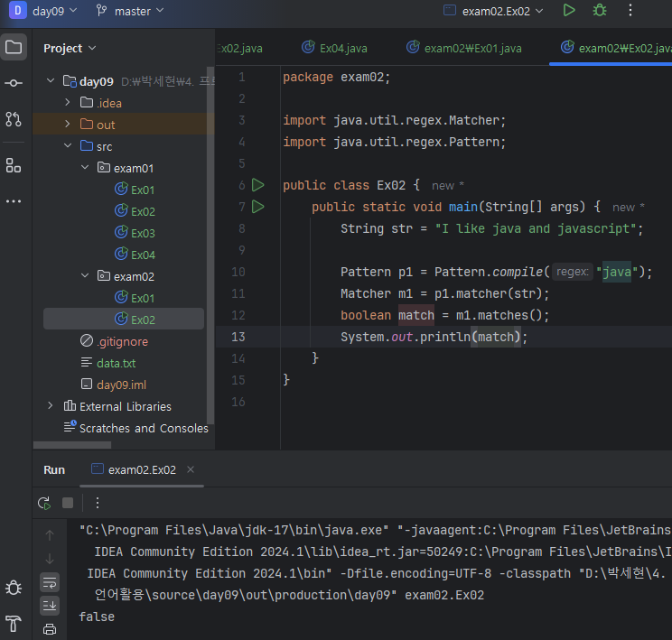The height and width of the screenshot is (640, 672).
Task: Click the gutter run icon beside main method
Action: pos(258,207)
